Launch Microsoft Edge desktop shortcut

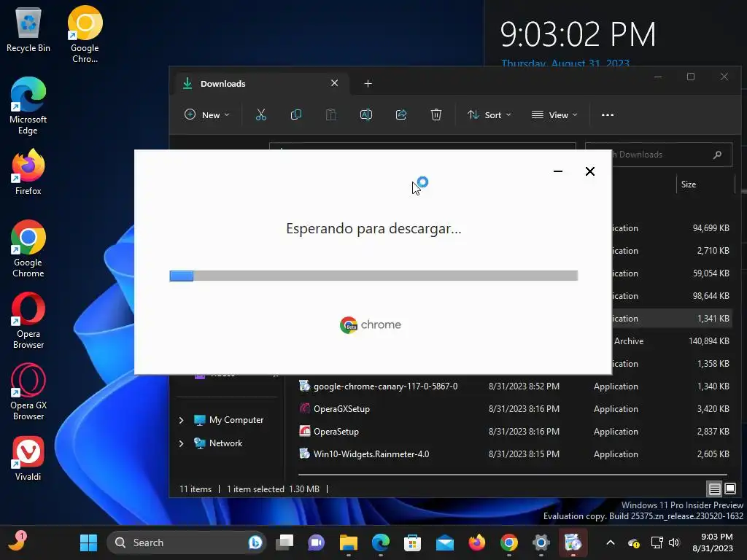coord(28,106)
